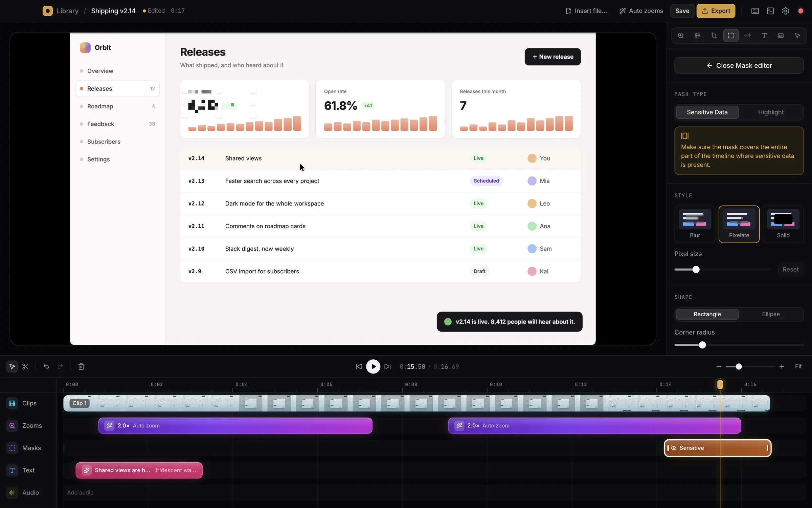Switch mask type to Highlight

click(771, 112)
